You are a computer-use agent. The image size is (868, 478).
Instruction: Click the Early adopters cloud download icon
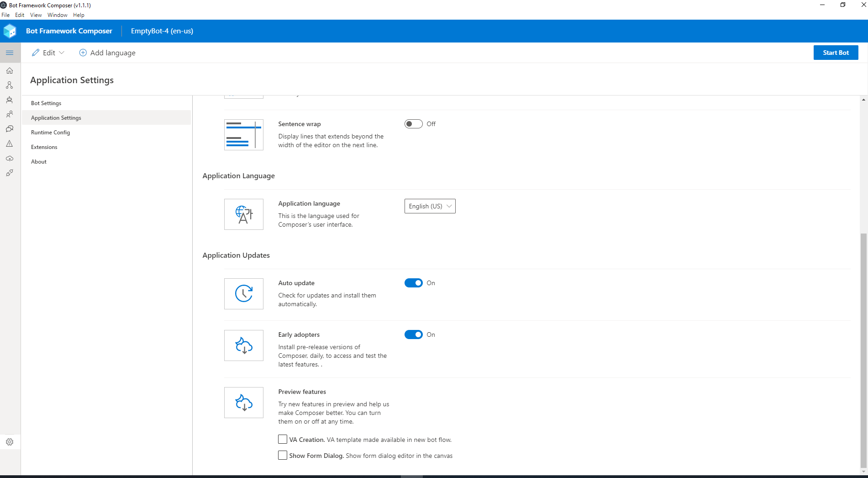coord(244,345)
